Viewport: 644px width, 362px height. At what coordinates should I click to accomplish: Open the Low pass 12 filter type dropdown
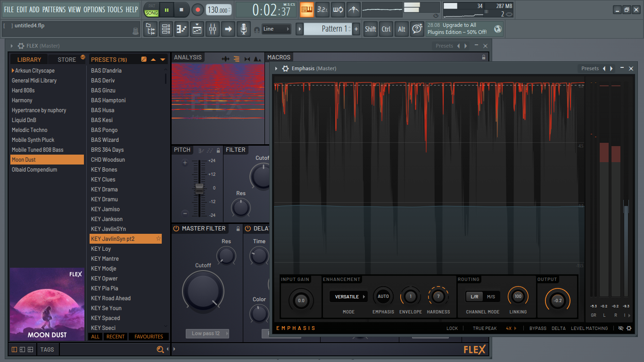click(207, 333)
